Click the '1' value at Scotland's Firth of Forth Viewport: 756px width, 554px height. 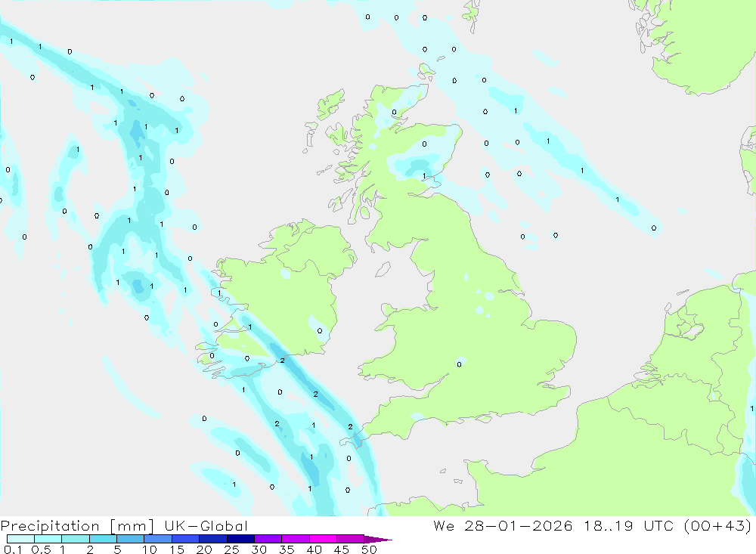(x=424, y=176)
